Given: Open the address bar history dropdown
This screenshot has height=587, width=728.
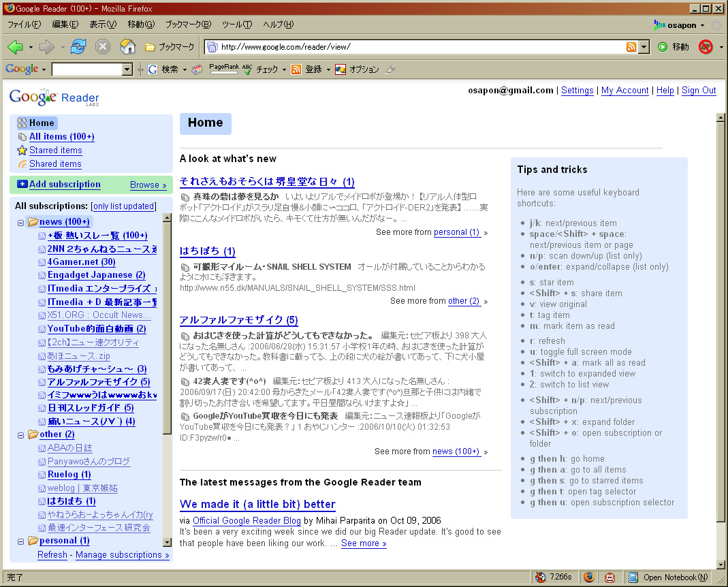Looking at the screenshot, I should (x=644, y=47).
